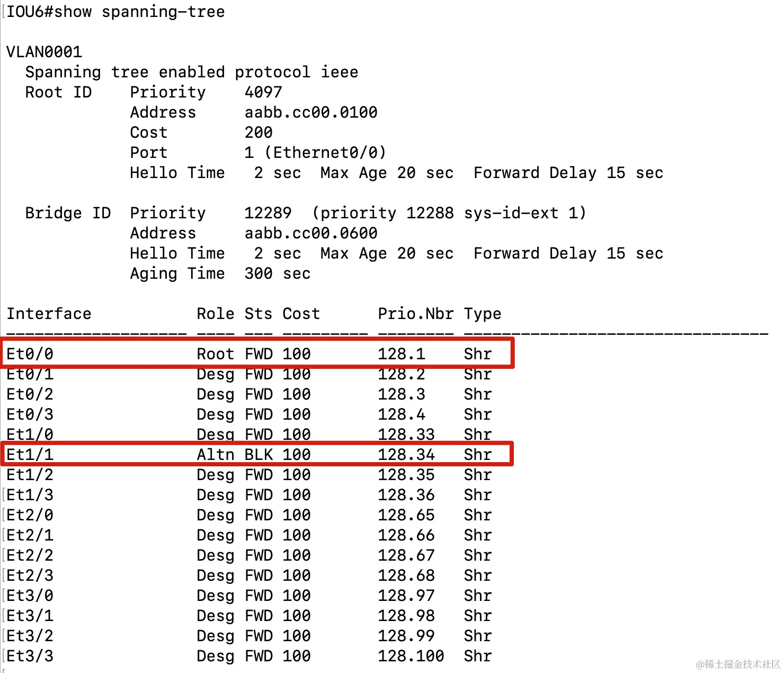The height and width of the screenshot is (673, 784).
Task: Click port priority 128.65
Action: [406, 515]
